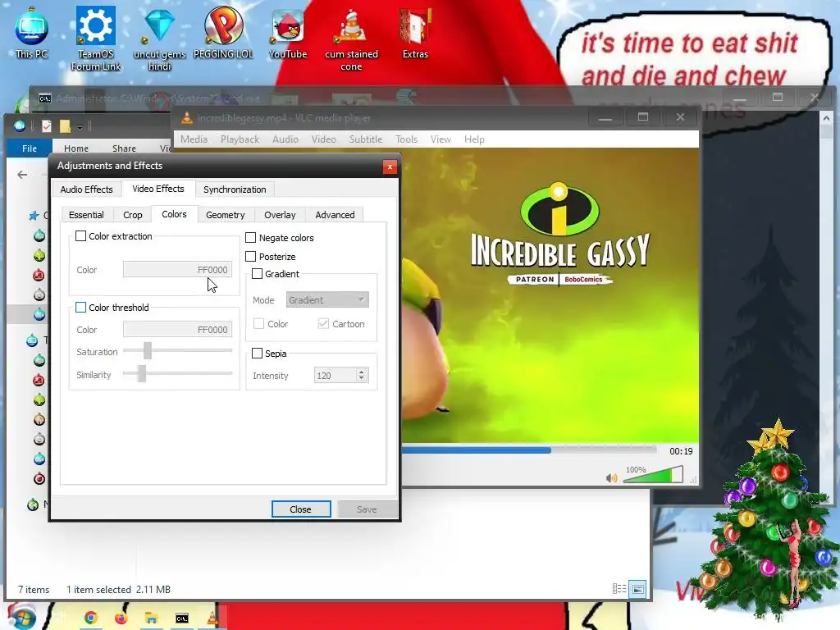Click the Start orb with Santa hat
Screen dimensions: 840x630
coord(21,616)
